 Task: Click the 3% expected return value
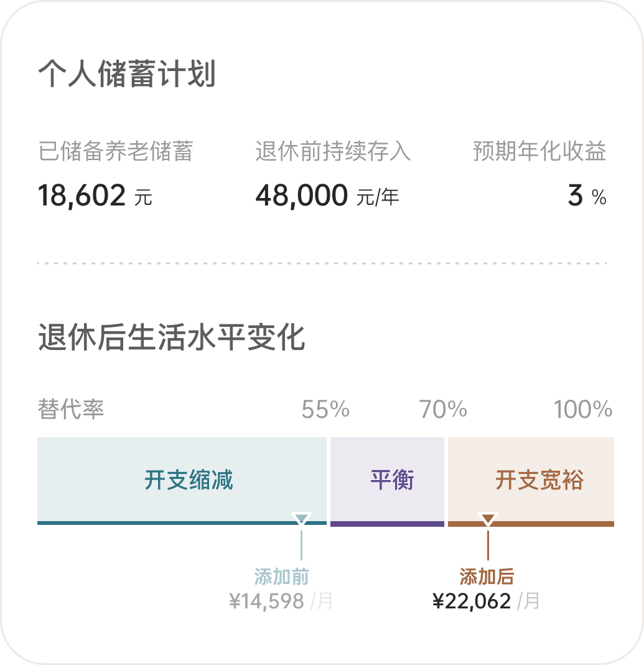(576, 196)
